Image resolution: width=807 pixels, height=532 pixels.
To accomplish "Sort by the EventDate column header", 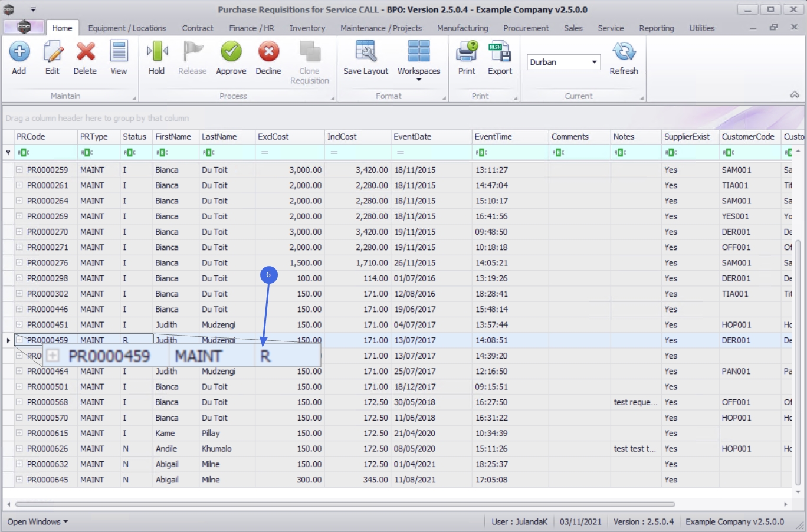I will pyautogui.click(x=412, y=137).
